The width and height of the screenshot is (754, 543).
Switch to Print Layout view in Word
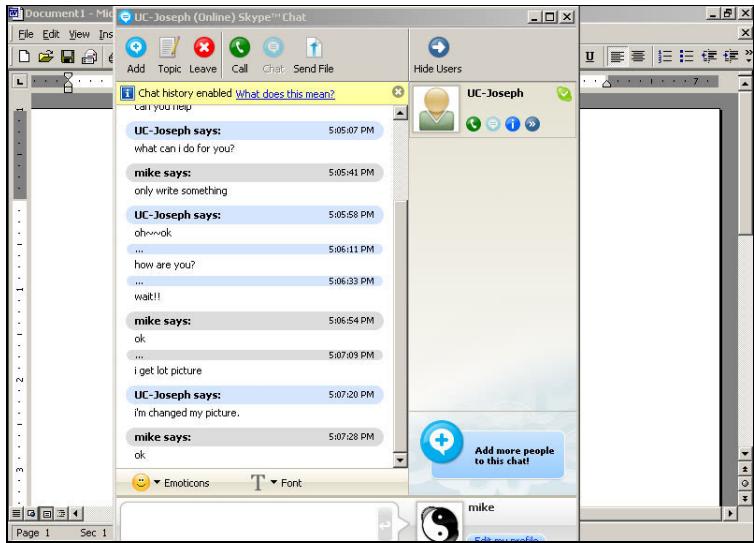tap(46, 513)
